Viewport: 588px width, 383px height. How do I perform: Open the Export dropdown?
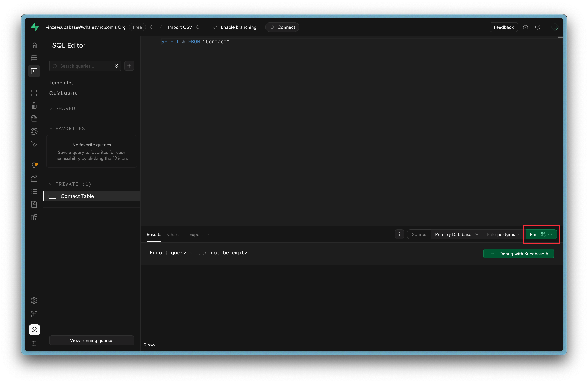200,234
